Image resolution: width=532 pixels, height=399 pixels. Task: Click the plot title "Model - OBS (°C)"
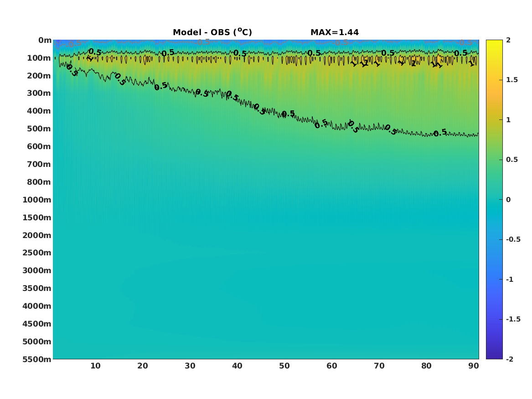coord(212,32)
